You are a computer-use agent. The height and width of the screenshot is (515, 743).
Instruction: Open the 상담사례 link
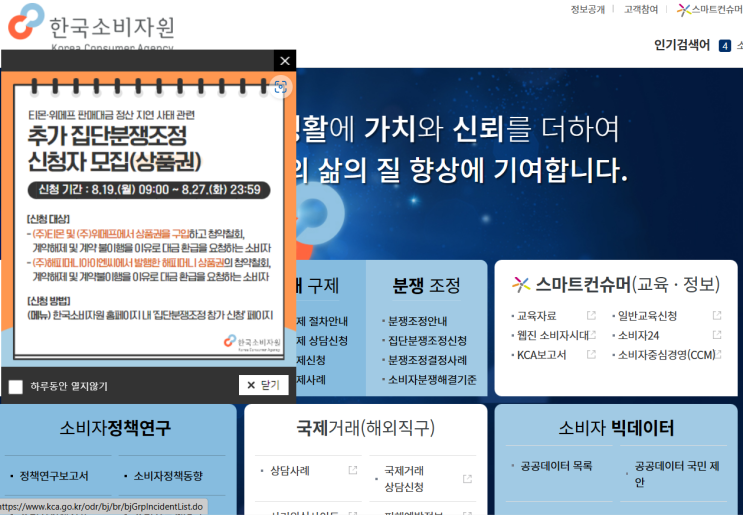coord(290,471)
